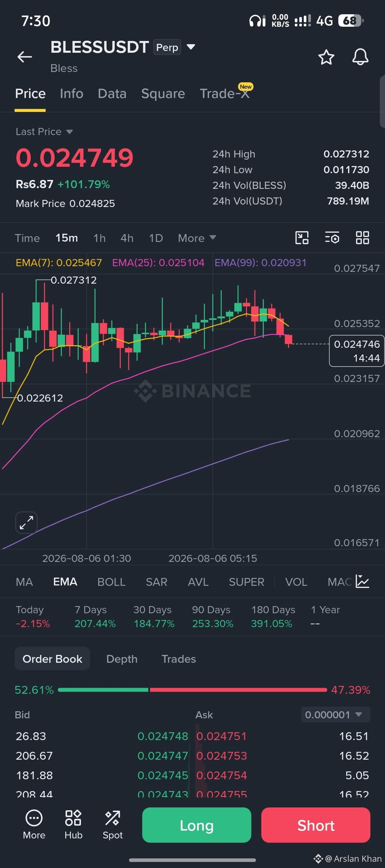The height and width of the screenshot is (868, 385).
Task: Tap the Today -2.15% performance
Action: (x=33, y=616)
